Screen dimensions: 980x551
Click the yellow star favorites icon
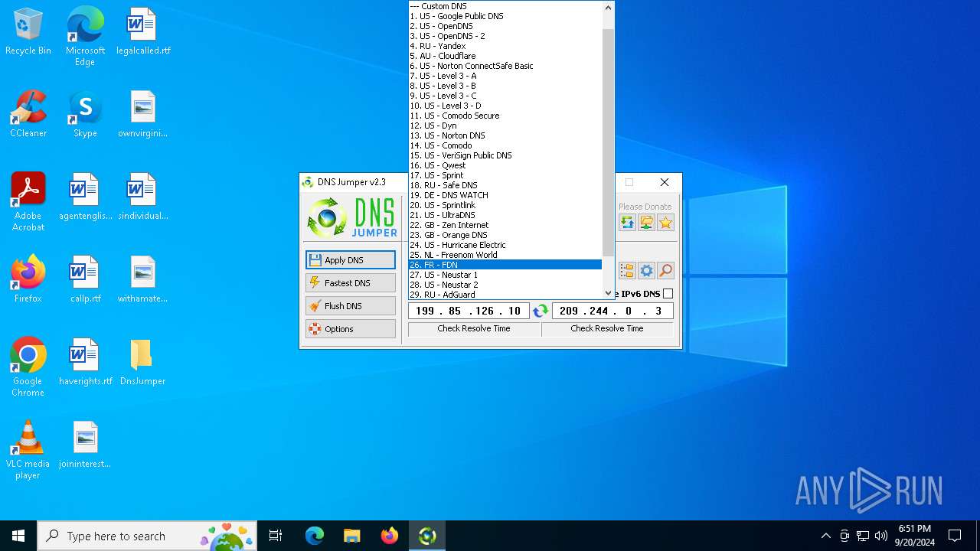click(x=666, y=223)
